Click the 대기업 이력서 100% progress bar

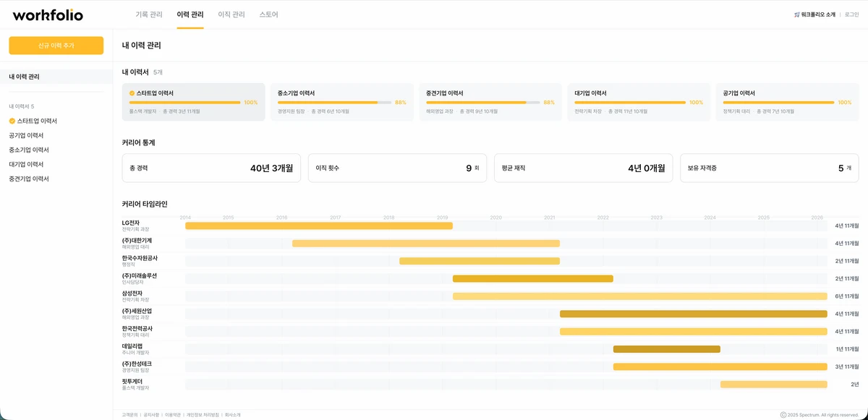click(630, 103)
